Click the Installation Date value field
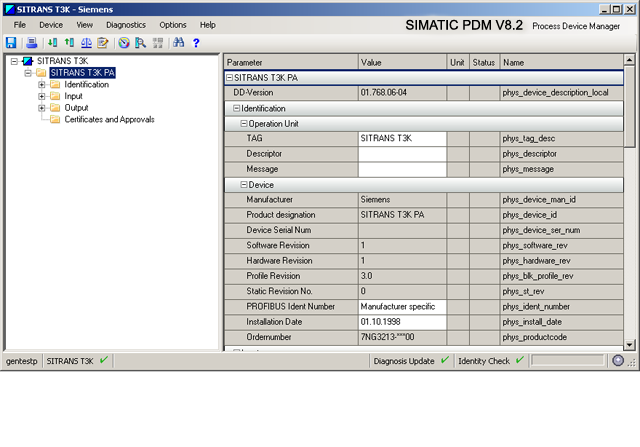640x447 pixels. (402, 322)
